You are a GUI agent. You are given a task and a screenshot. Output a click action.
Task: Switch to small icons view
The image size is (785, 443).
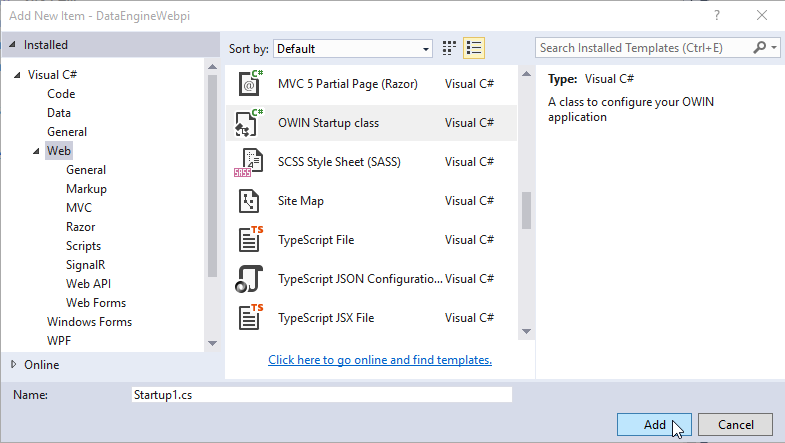tap(449, 48)
